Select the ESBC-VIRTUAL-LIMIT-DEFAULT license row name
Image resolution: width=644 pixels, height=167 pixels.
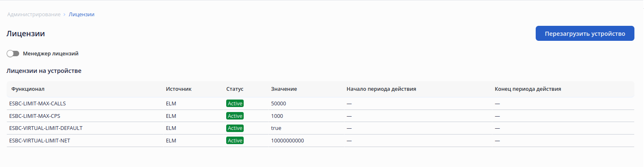(46, 128)
